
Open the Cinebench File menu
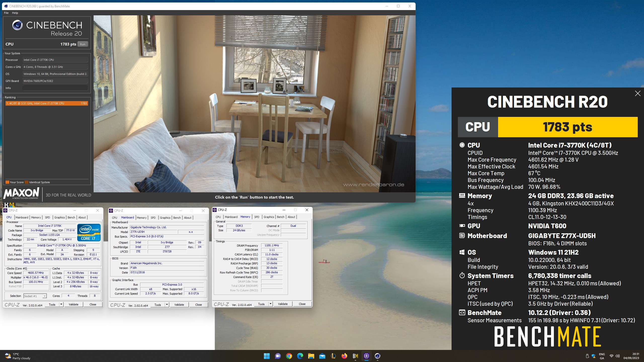(6, 13)
